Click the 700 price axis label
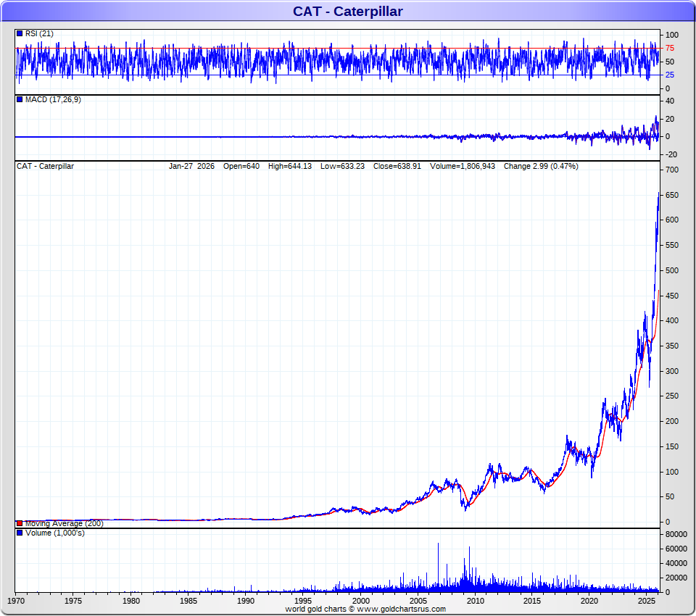The width and height of the screenshot is (696, 616). click(672, 170)
